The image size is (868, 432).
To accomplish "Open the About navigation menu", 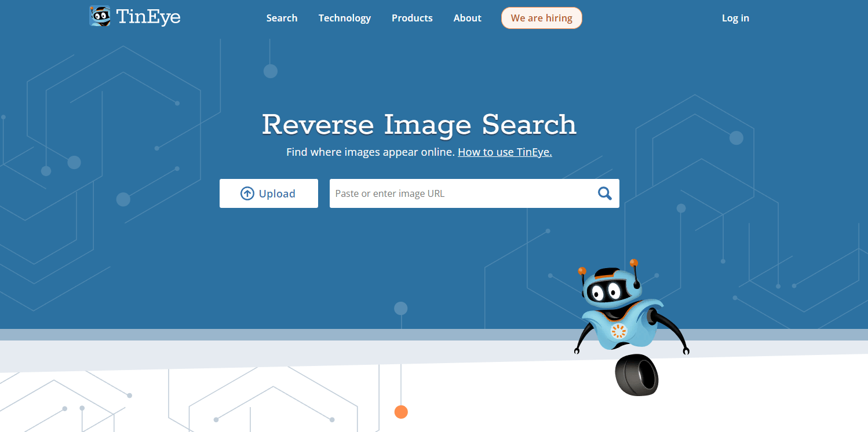I will point(467,18).
